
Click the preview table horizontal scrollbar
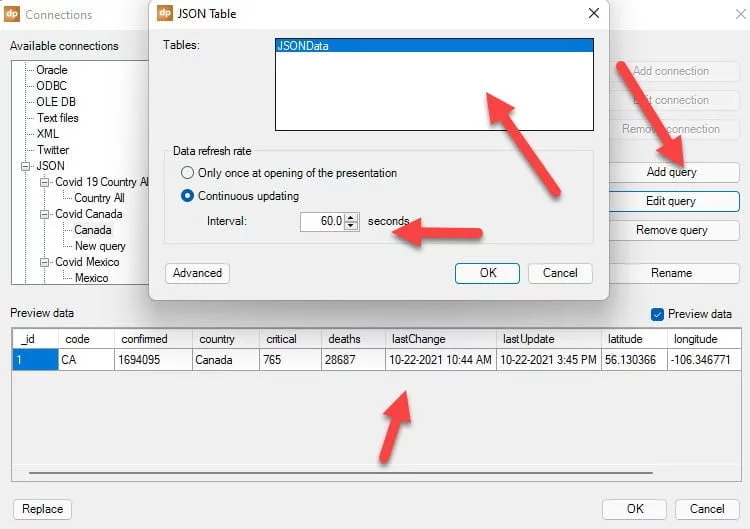coord(341,473)
